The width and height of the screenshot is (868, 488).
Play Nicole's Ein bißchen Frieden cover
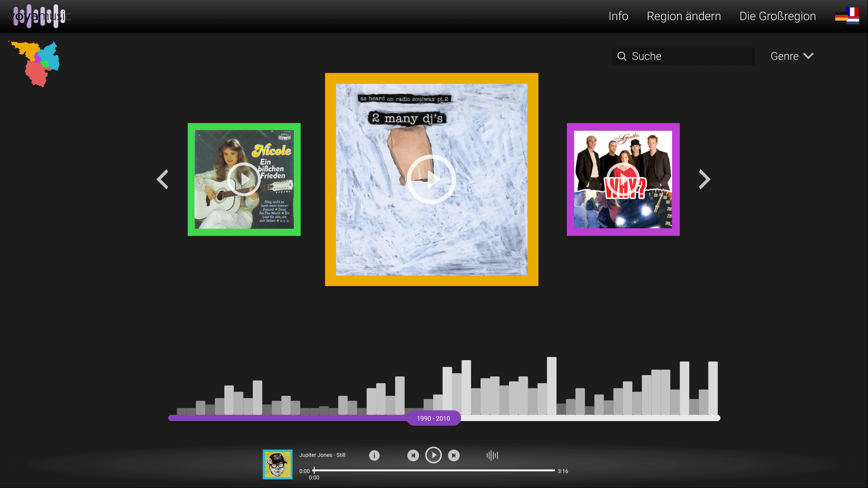(244, 179)
